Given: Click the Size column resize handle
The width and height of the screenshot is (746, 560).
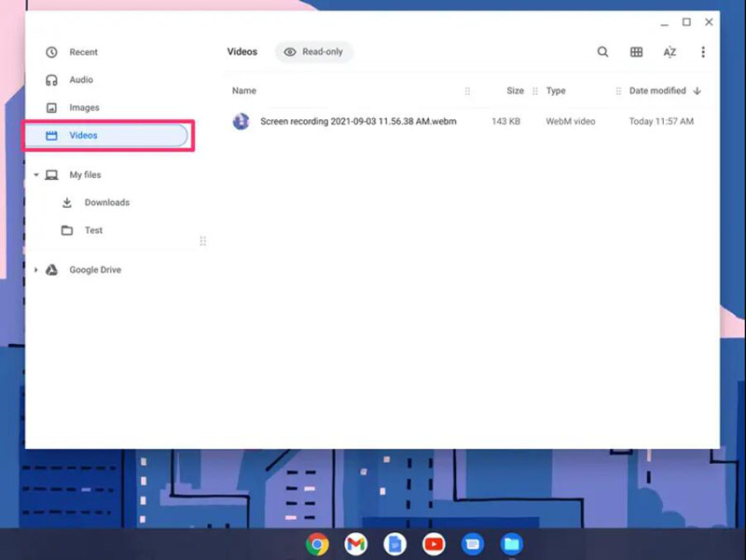Looking at the screenshot, I should pyautogui.click(x=534, y=90).
